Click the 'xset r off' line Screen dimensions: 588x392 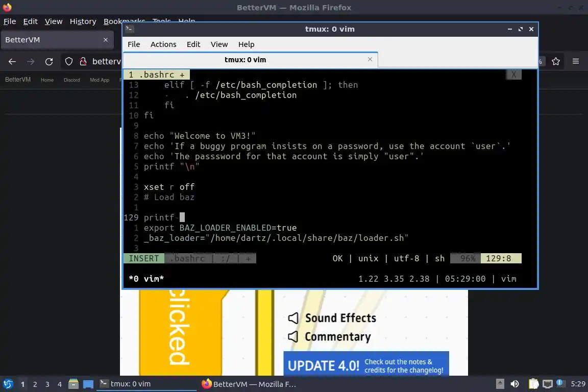[x=169, y=187]
